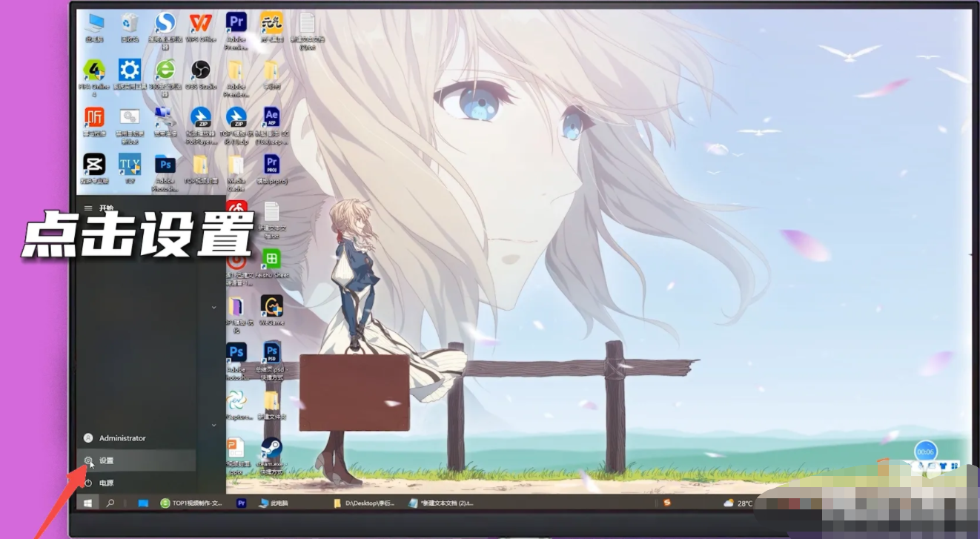Screen dimensions: 980x539
Task: Switch to 此电脑 window in taskbar
Action: 274,503
